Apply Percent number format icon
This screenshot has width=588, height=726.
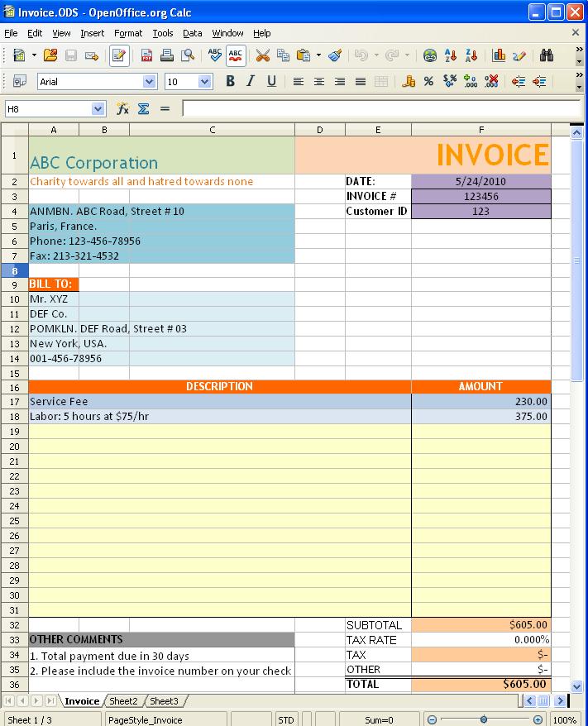click(x=428, y=82)
